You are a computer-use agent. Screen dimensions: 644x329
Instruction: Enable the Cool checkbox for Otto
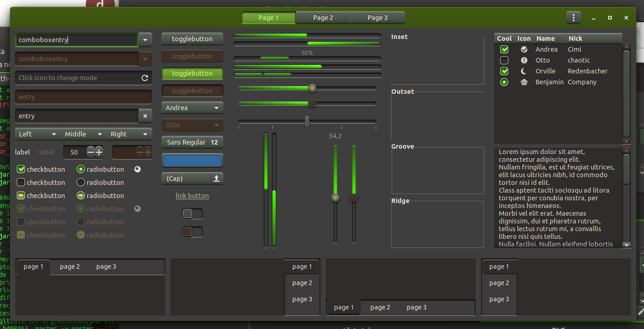coord(504,60)
